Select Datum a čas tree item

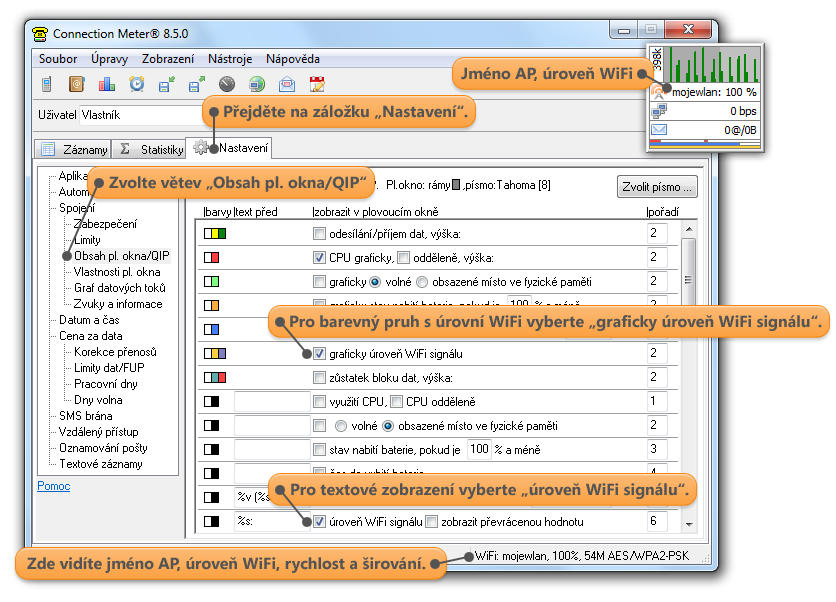tap(89, 320)
